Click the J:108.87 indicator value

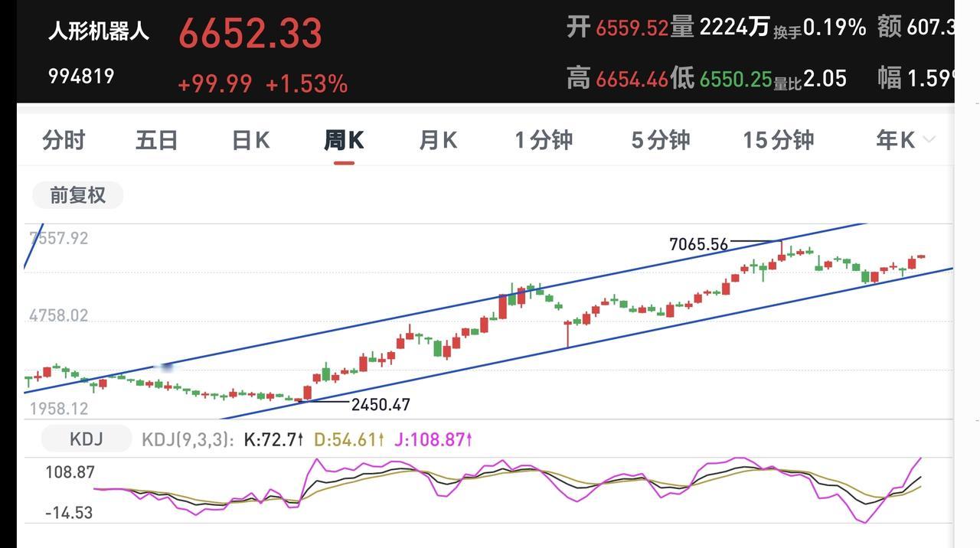[433, 439]
